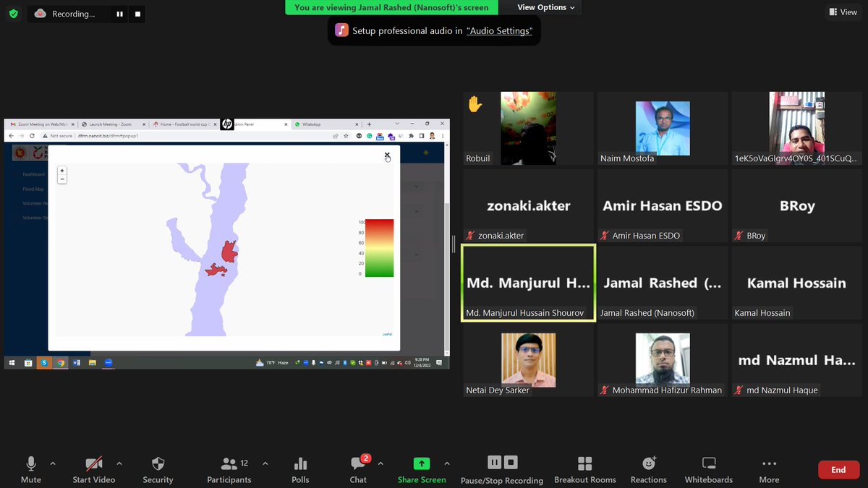Pause recording from top-left recording indicator
The image size is (868, 488).
point(120,14)
